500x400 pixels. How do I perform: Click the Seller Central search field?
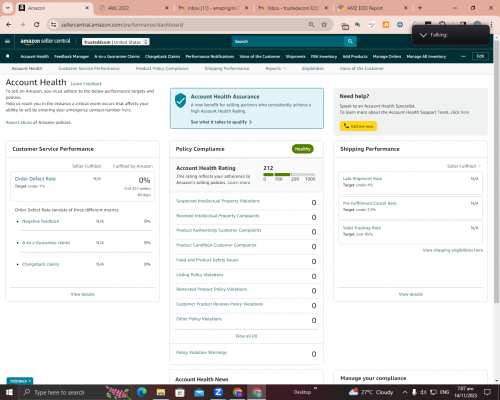pos(288,41)
